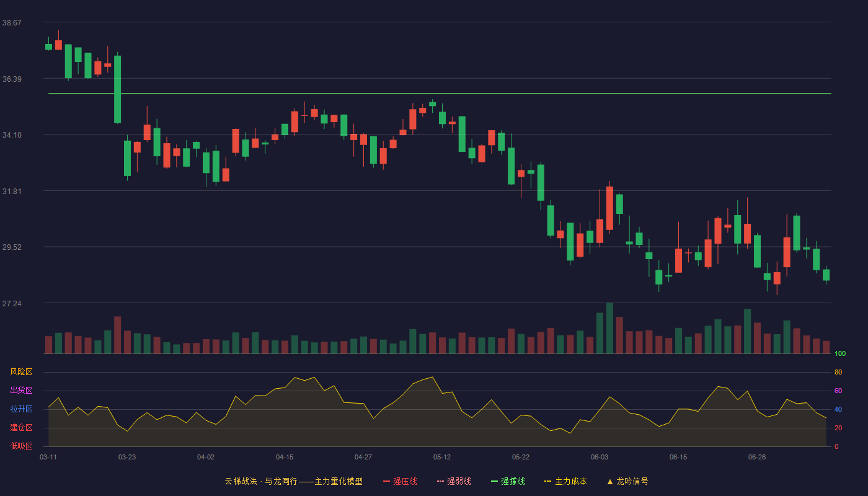Click the 06-03 date label
This screenshot has height=496, width=868.
[x=600, y=457]
